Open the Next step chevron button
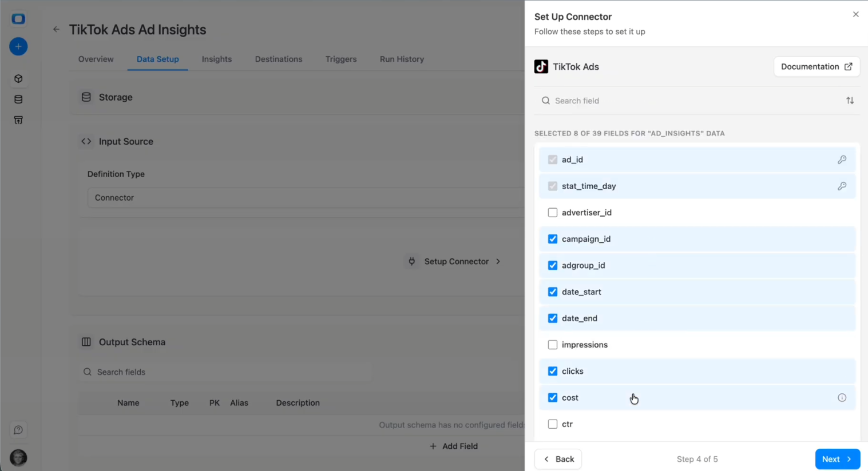The height and width of the screenshot is (471, 868). pos(837,459)
